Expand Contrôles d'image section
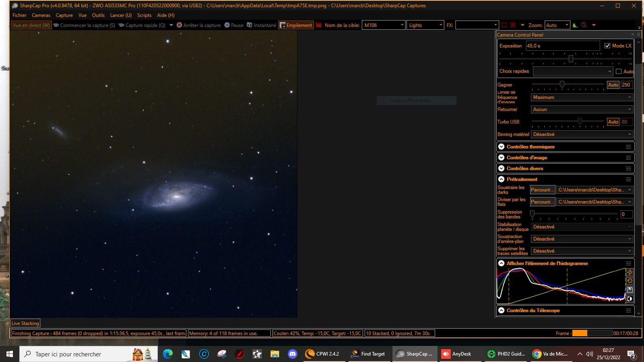 (502, 158)
